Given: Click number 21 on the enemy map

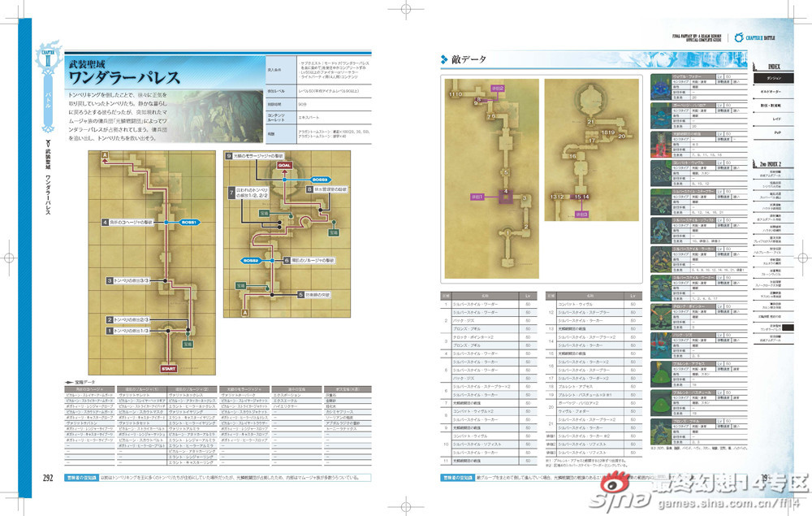Looking at the screenshot, I should (x=591, y=122).
